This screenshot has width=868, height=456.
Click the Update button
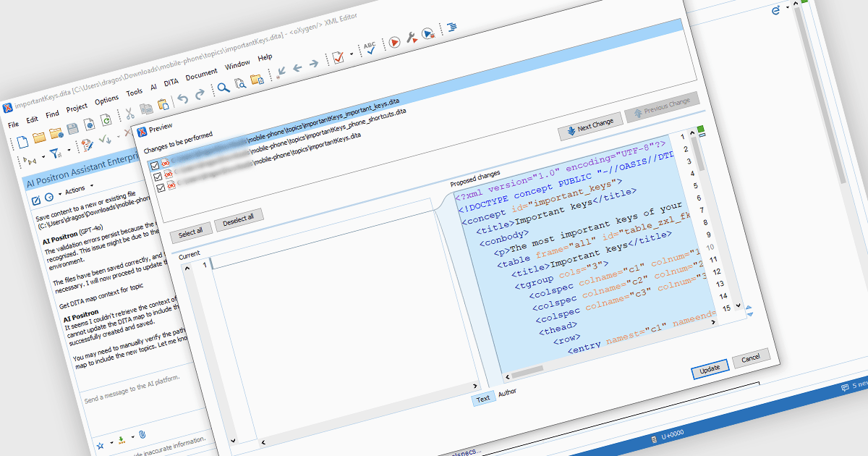tap(709, 368)
